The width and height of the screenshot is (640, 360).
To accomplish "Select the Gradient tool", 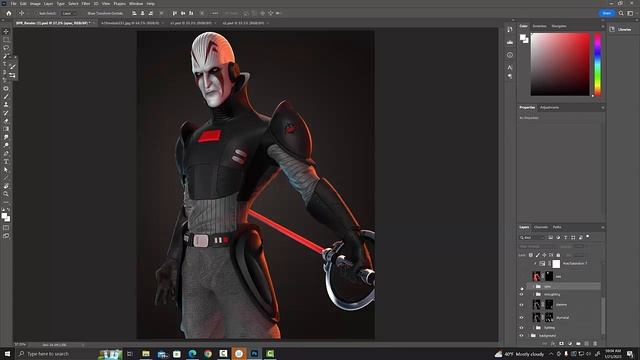I will coord(6,129).
